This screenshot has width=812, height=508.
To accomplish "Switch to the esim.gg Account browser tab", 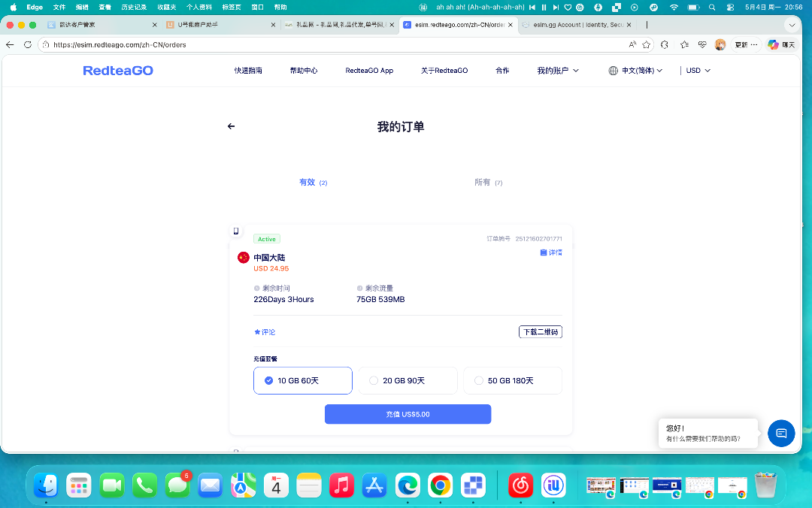I will coord(577,25).
